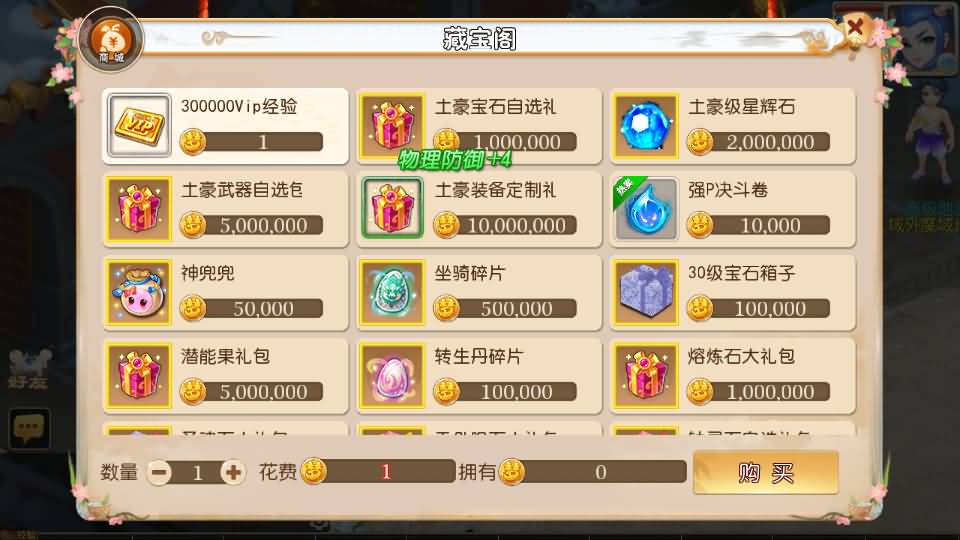The width and height of the screenshot is (960, 540).
Task: Increase quantity with the plus button
Action: tap(233, 472)
